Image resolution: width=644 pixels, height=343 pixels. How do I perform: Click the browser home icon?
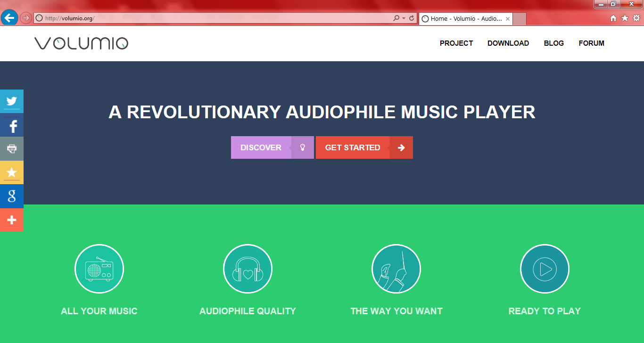pos(613,18)
